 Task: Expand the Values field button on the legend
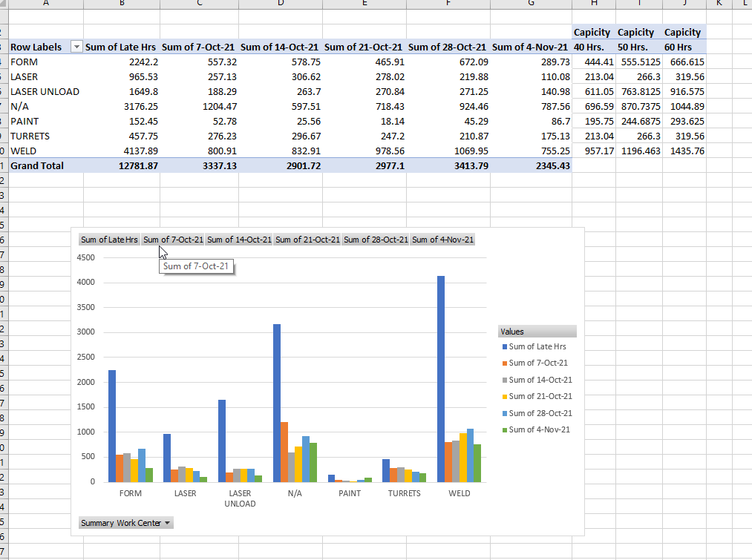(x=537, y=330)
